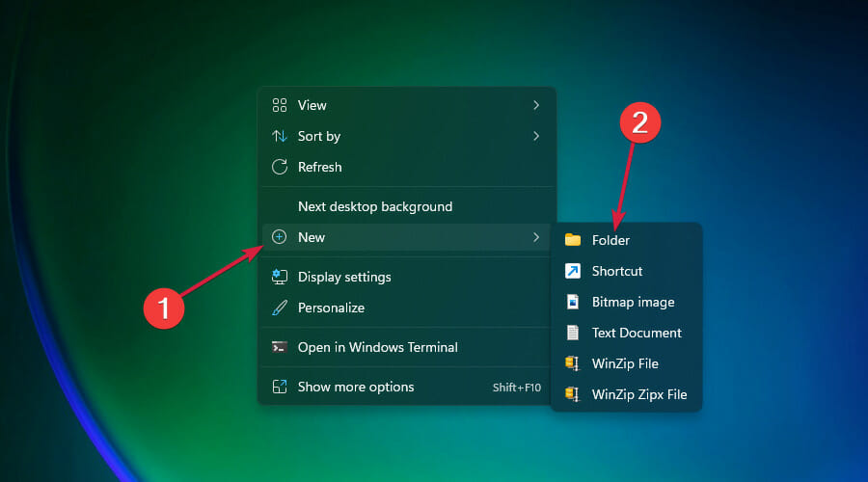
Task: Create a new Folder
Action: [627, 240]
